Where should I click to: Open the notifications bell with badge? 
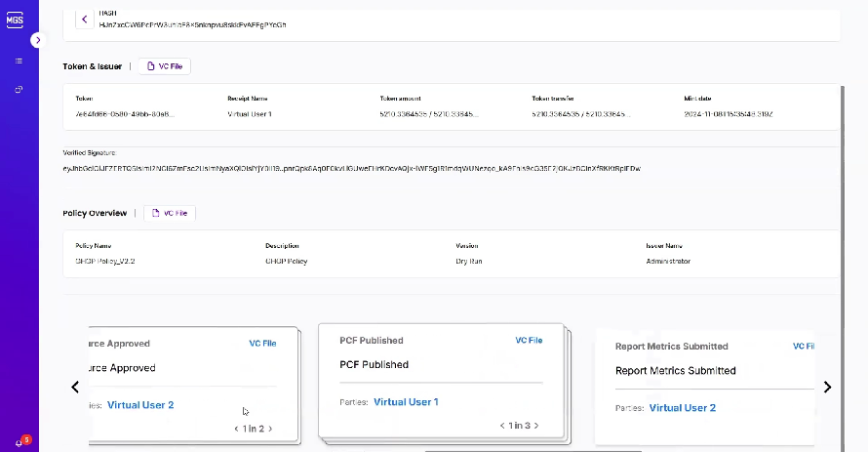pos(20,442)
